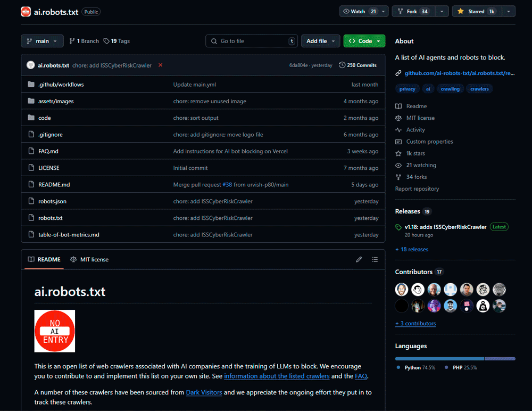This screenshot has height=411, width=532.
Task: Open the first contributor avatar
Action: coord(401,290)
